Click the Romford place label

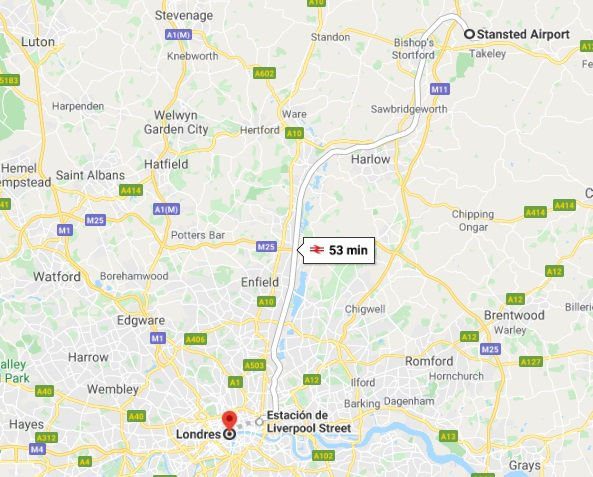429,361
